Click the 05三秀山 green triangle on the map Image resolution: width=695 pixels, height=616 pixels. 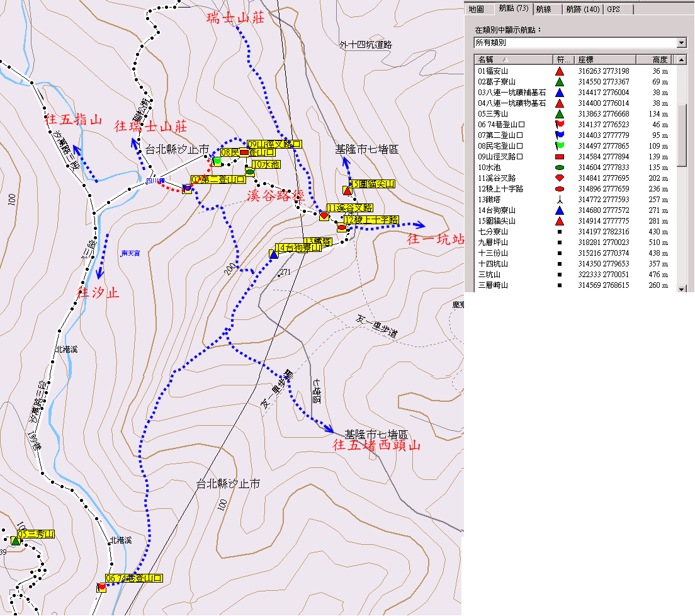(15, 540)
